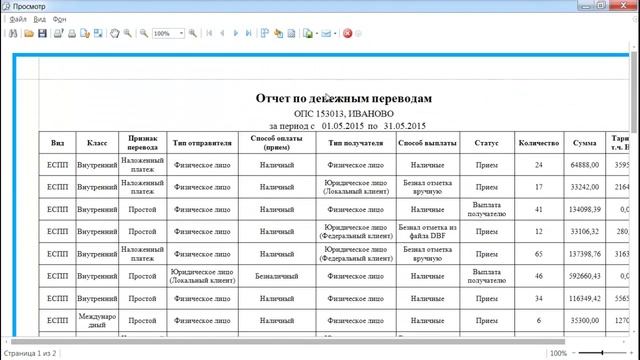Go to the previous page
The height and width of the screenshot is (360, 640).
(222, 33)
